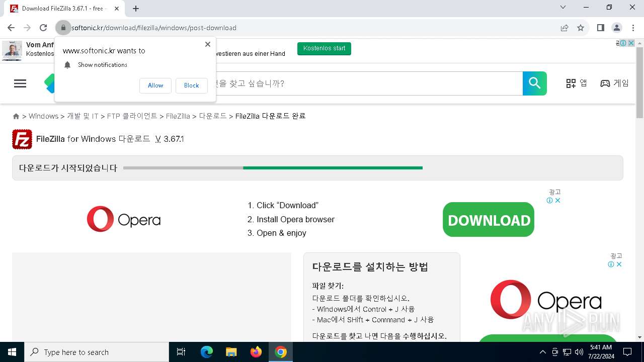Close the Download FileZilla tab
Screen dimensions: 644x362
(117, 9)
